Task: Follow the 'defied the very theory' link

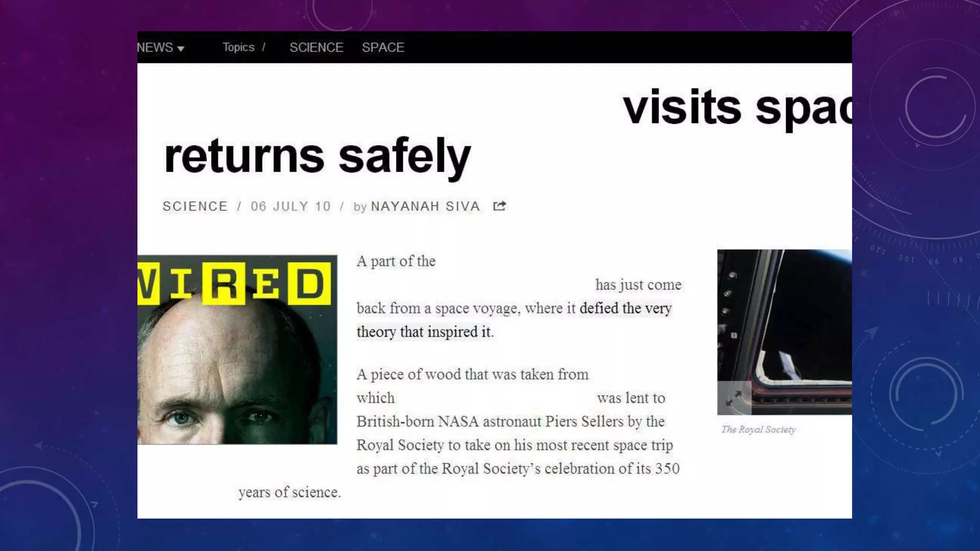Action: tap(625, 309)
